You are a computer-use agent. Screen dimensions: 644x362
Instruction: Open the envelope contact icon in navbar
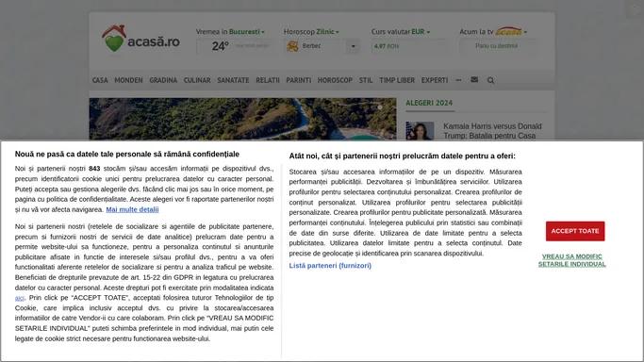tap(474, 79)
